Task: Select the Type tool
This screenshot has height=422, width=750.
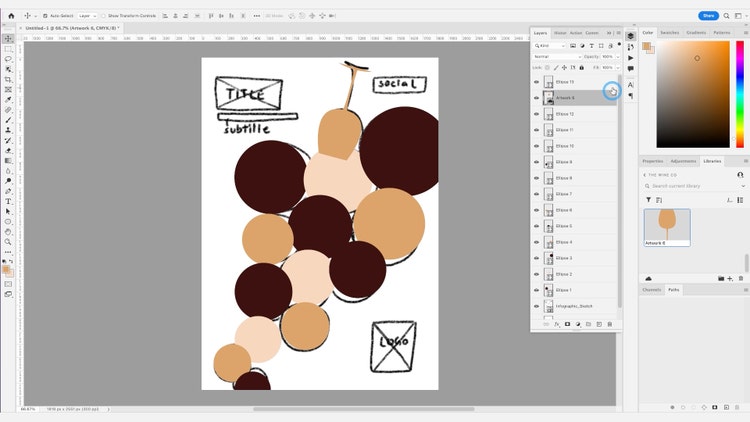Action: [8, 201]
